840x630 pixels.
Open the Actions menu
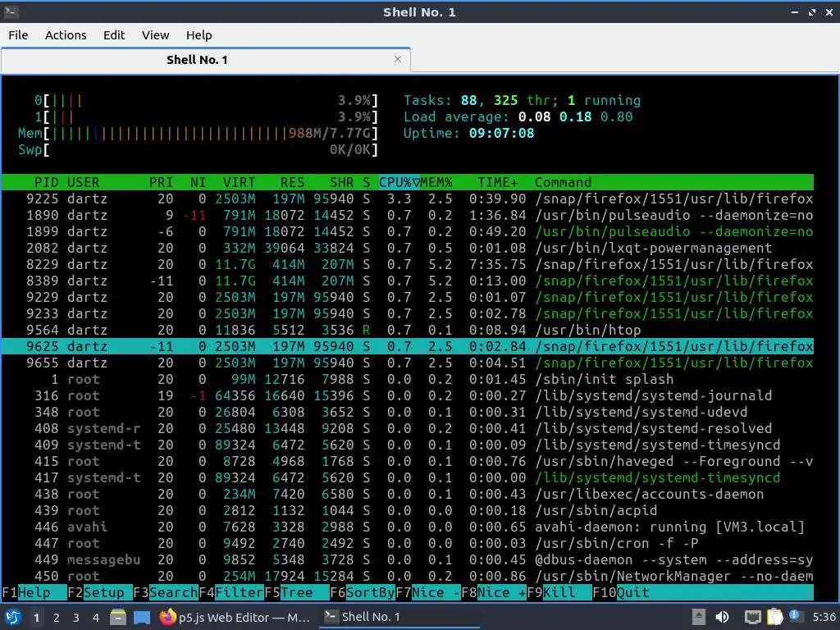[66, 34]
